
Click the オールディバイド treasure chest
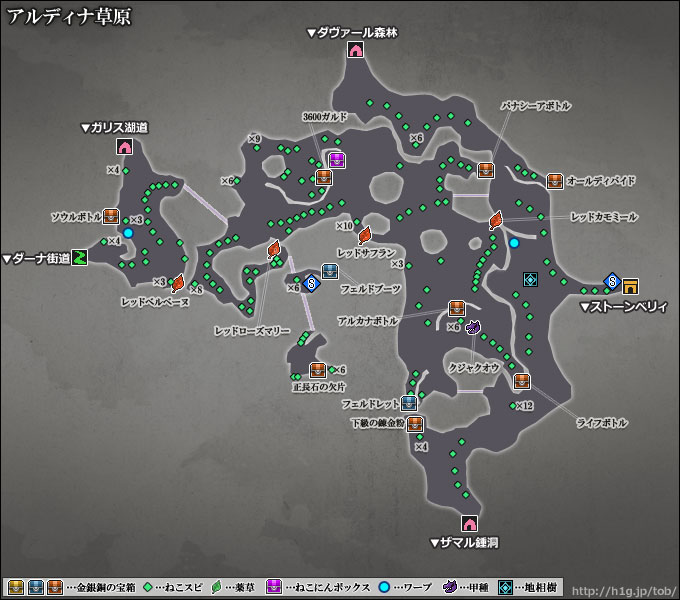(555, 181)
